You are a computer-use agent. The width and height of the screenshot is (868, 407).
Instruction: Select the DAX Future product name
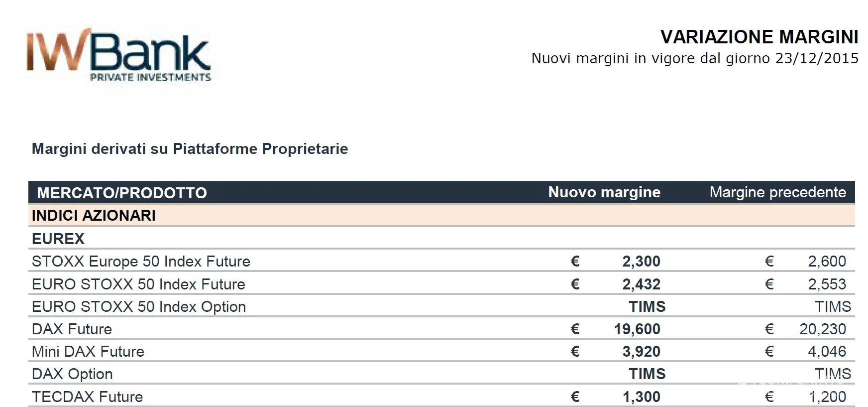point(72,329)
